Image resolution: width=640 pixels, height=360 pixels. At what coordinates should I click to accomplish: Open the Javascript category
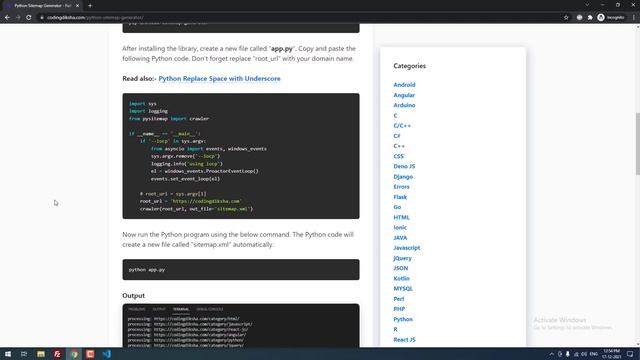click(x=407, y=248)
